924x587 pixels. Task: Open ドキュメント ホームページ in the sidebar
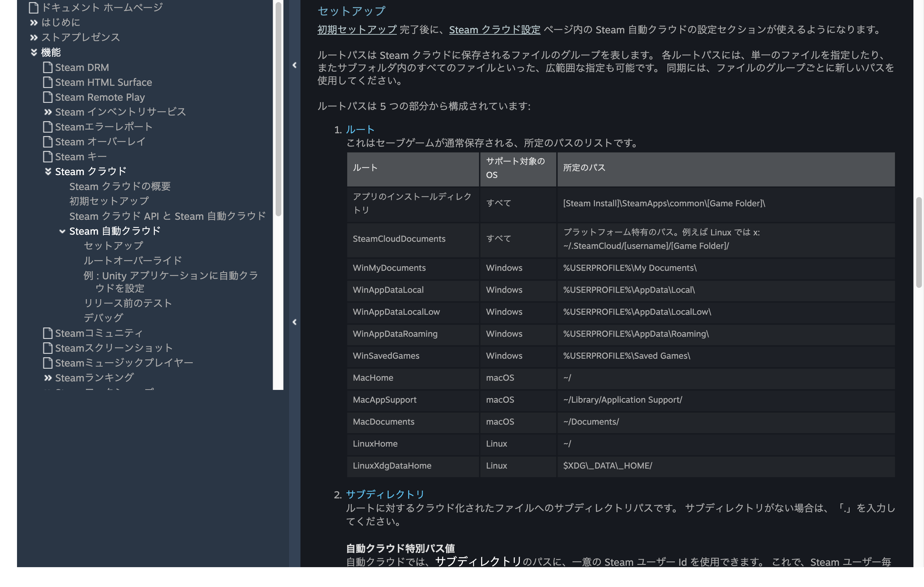(x=102, y=7)
